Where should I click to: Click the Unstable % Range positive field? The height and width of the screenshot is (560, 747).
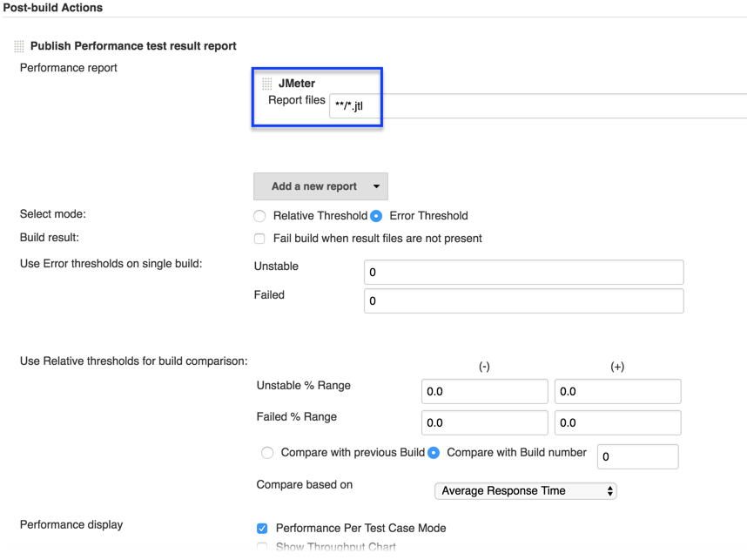(617, 392)
